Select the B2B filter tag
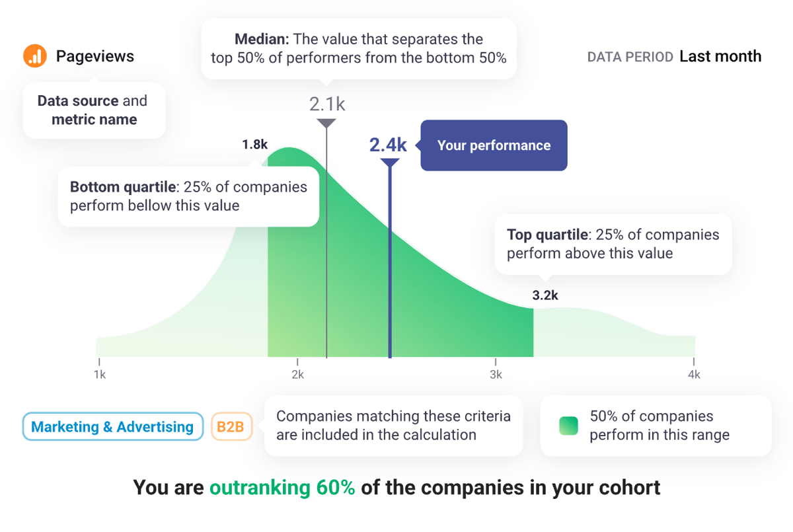Viewport: 793px width, 532px height. click(x=231, y=427)
